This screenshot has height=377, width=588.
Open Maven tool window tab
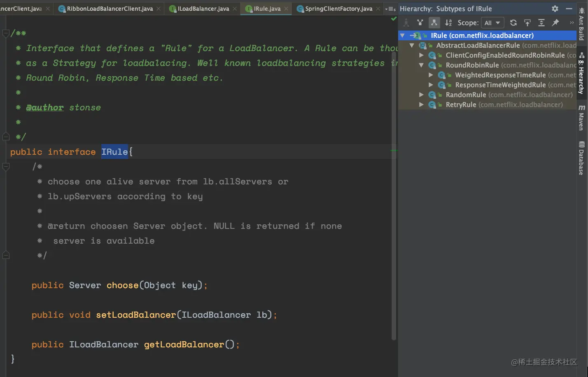pyautogui.click(x=581, y=118)
